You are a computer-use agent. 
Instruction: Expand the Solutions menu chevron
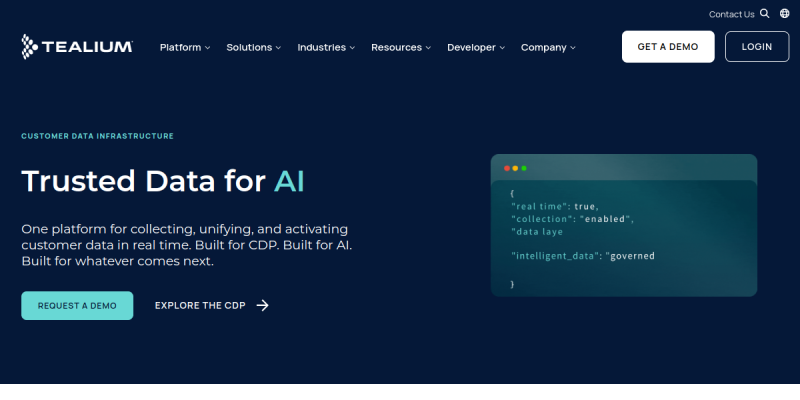(x=279, y=48)
